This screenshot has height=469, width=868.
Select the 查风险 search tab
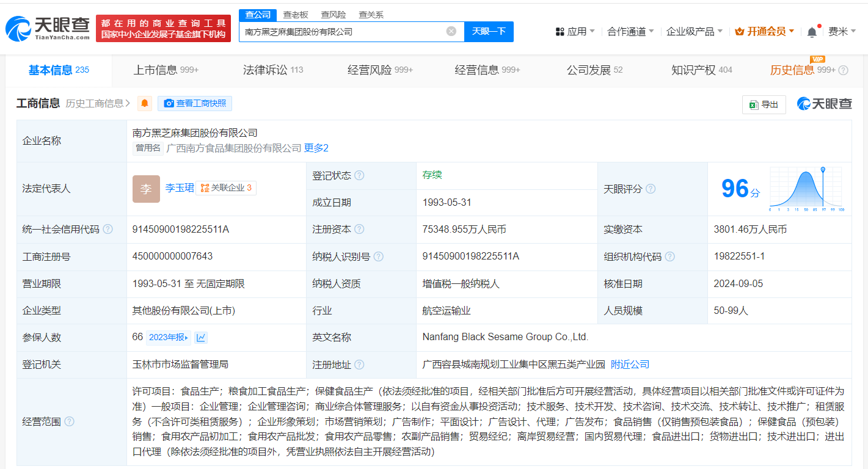coord(334,15)
